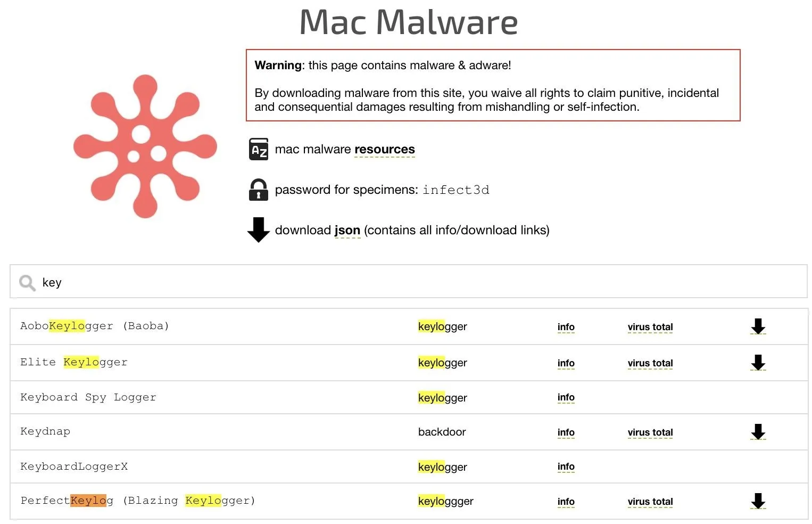Open the mac malware resources link
The height and width of the screenshot is (524, 812).
tap(384, 150)
